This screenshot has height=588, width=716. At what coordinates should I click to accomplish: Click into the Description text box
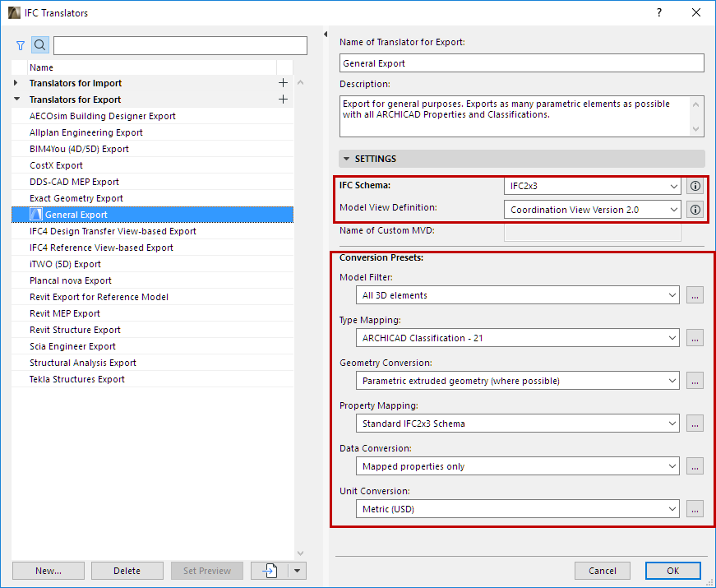click(514, 116)
